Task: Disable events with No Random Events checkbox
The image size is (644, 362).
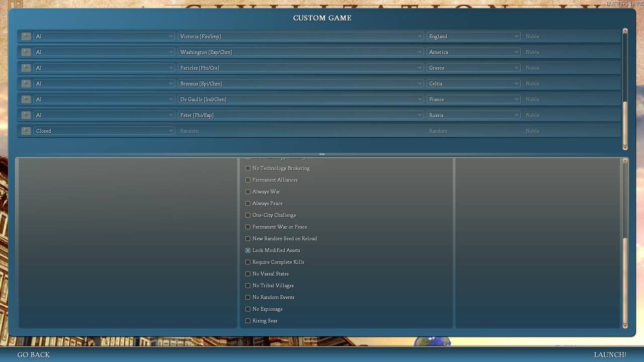Action: [248, 297]
